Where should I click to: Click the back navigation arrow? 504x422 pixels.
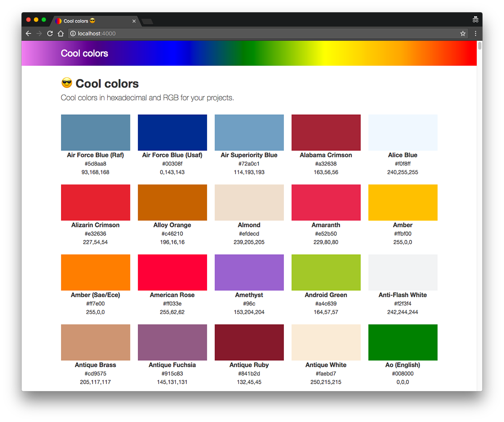[x=28, y=33]
